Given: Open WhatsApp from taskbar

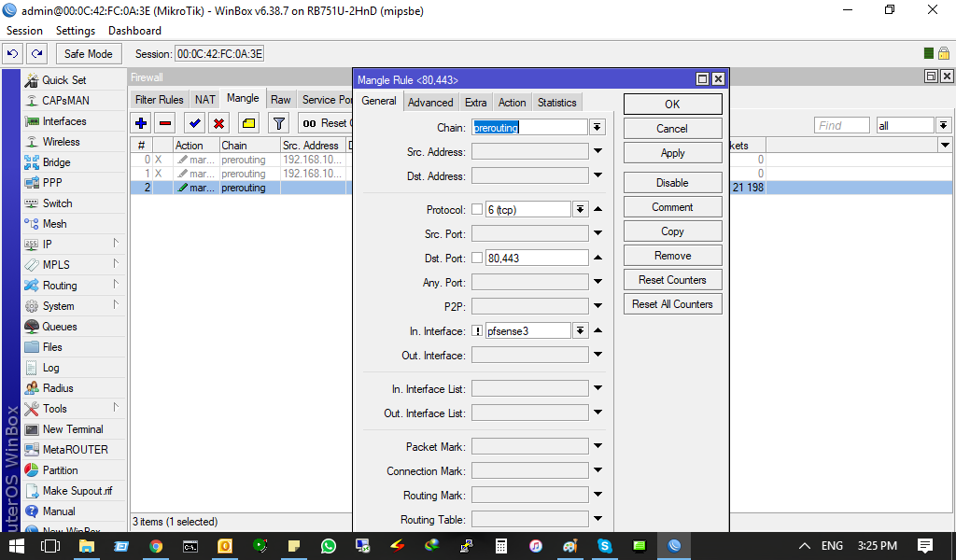Looking at the screenshot, I should click(x=328, y=546).
